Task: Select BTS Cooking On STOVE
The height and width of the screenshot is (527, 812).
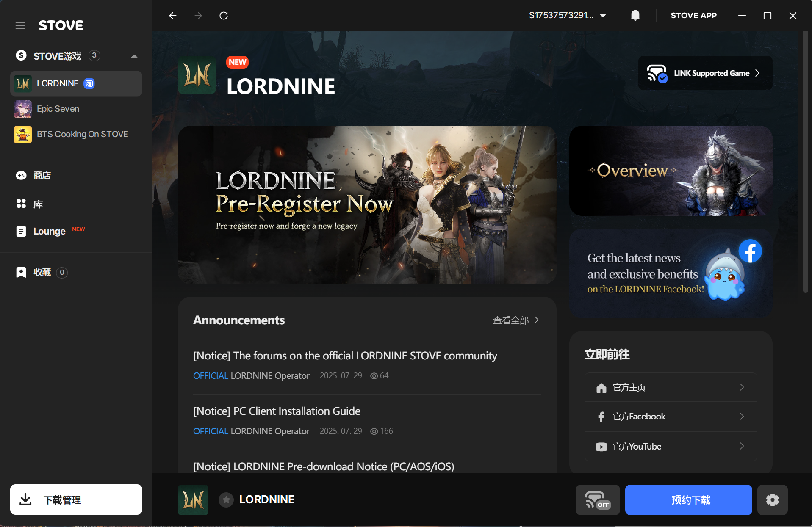Action: coord(76,134)
